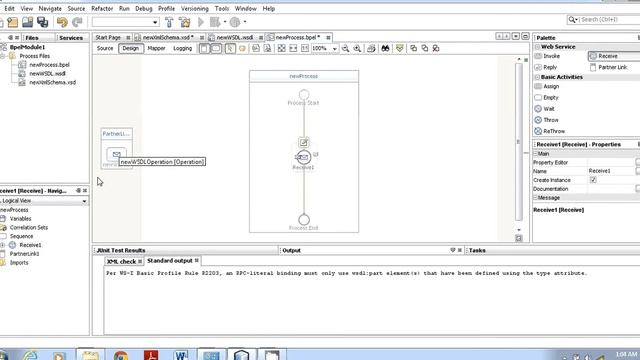Click the Name field showing Receive1
This screenshot has height=360, width=640.
[x=611, y=171]
